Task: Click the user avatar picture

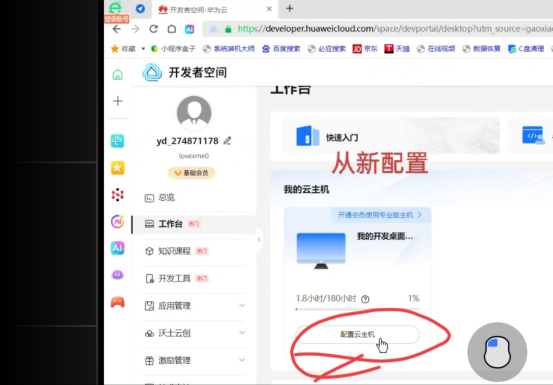Action: 194,113
